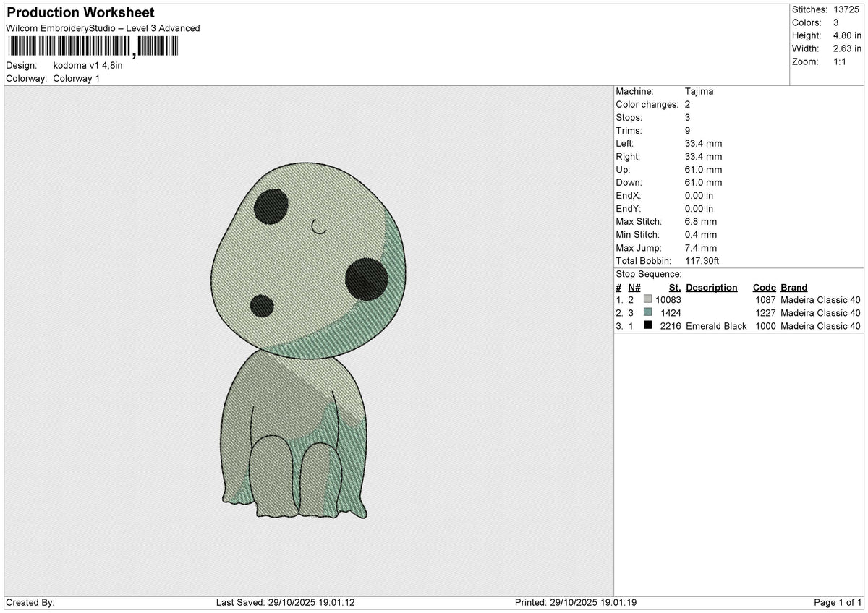Click the Max Jump value '7.4 mm'
This screenshot has width=868, height=613.
pyautogui.click(x=701, y=248)
